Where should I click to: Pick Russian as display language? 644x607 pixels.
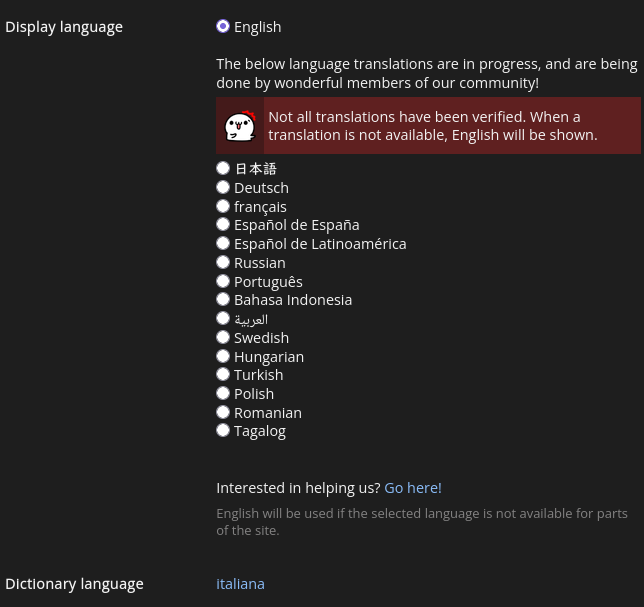point(223,262)
